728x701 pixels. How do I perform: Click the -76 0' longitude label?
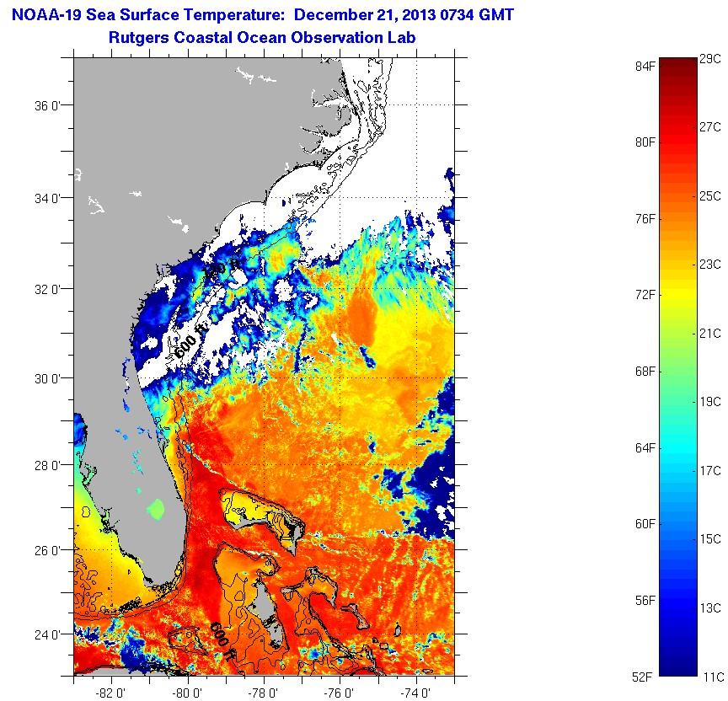click(340, 693)
